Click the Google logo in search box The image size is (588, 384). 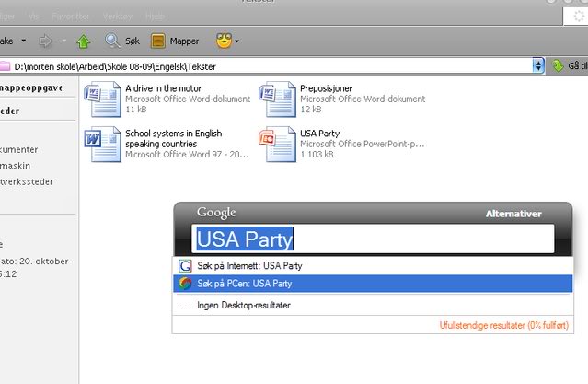tap(216, 213)
